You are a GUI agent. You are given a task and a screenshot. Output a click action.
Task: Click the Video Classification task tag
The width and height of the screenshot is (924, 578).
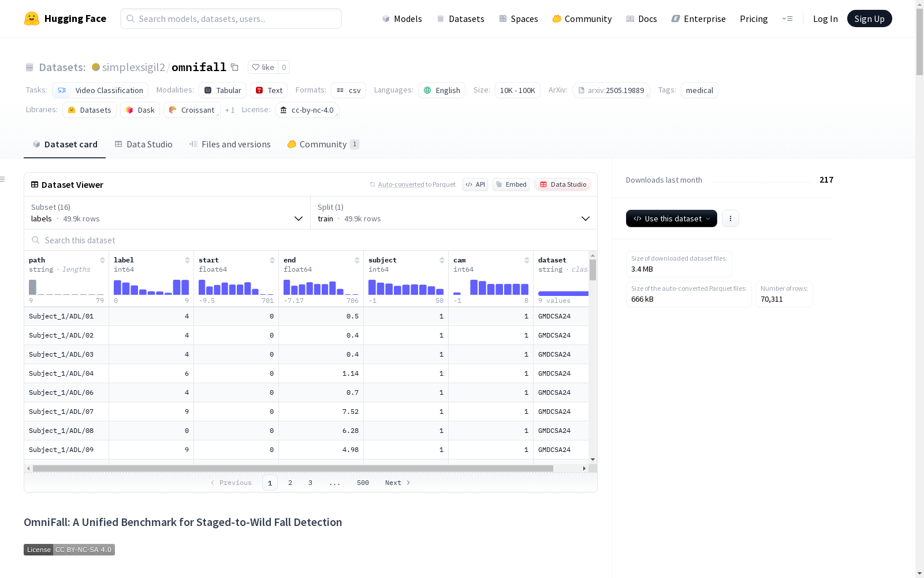click(100, 90)
